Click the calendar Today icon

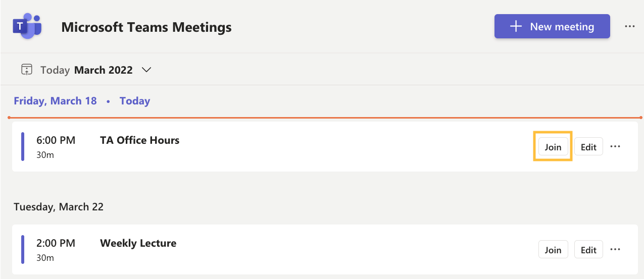[x=27, y=70]
